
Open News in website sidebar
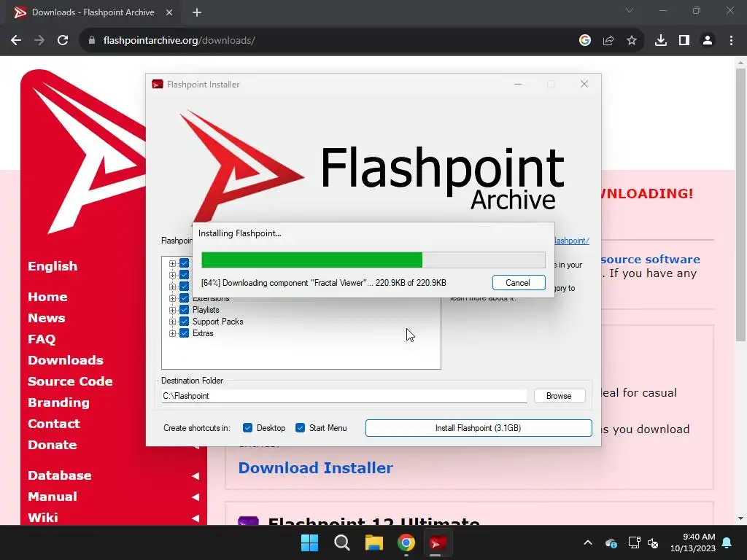pos(47,318)
